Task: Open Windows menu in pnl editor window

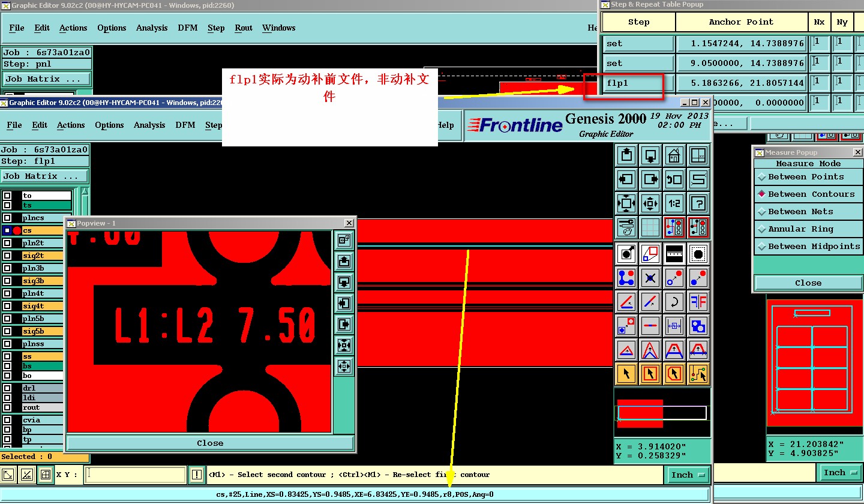Action: coord(279,28)
